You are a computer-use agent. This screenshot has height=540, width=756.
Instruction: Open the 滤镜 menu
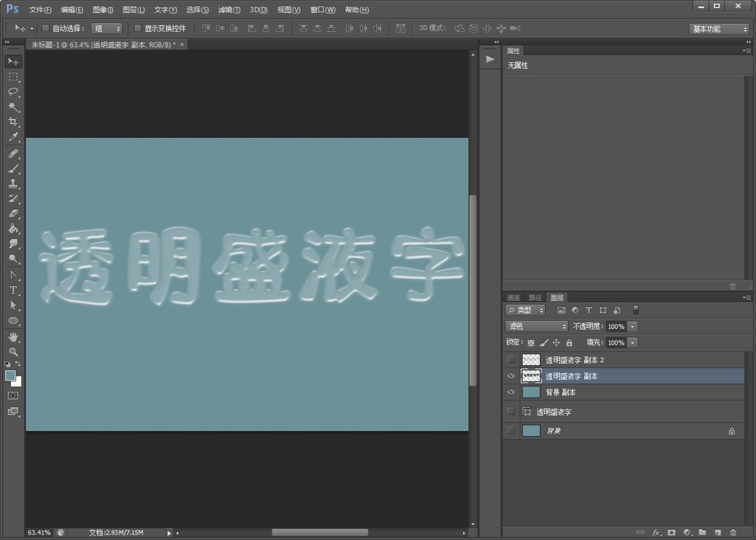tap(229, 9)
